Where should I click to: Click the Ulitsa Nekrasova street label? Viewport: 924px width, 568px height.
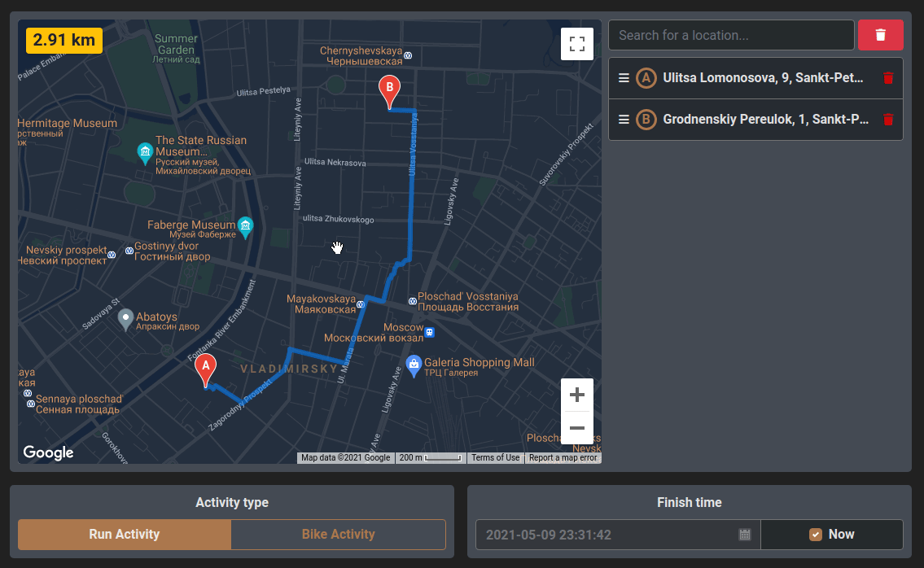pyautogui.click(x=335, y=162)
